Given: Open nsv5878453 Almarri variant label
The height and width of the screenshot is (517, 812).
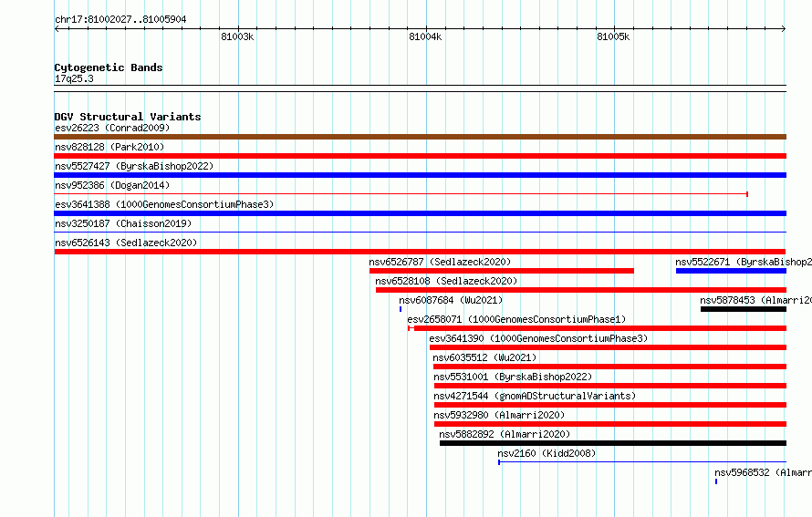Looking at the screenshot, I should click(x=755, y=300).
